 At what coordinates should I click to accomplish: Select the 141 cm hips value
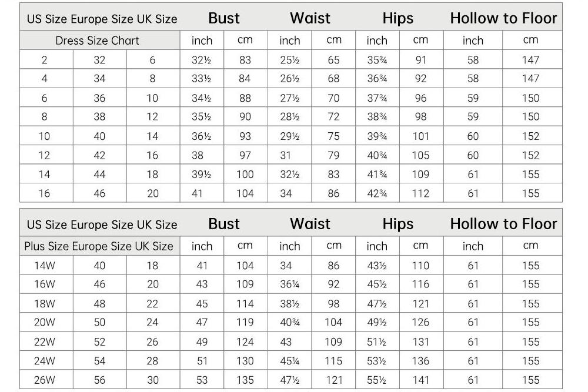pyautogui.click(x=420, y=380)
